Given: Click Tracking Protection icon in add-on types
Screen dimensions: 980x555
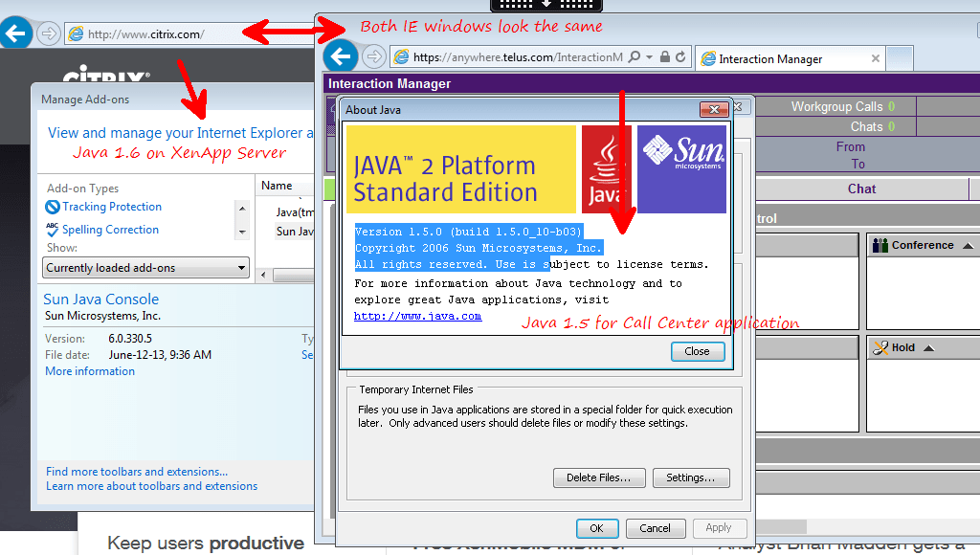Looking at the screenshot, I should (53, 207).
